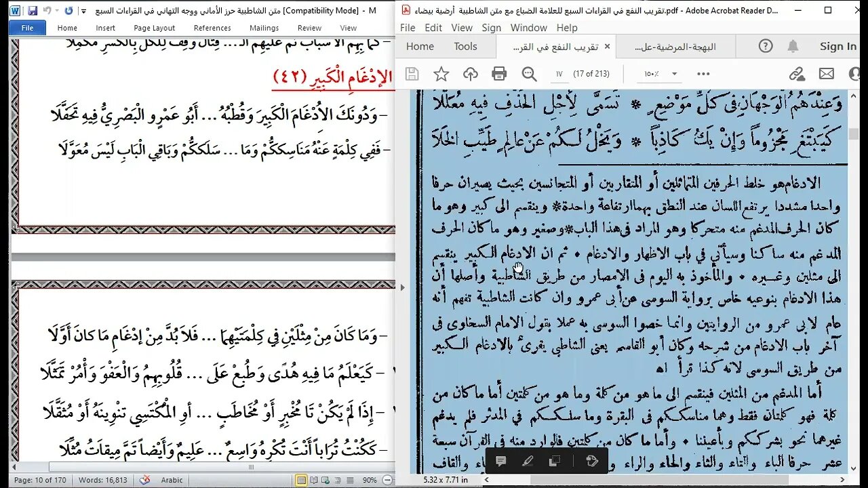Go to Acrobat Home view
Screen dimensions: 868x488
420,46
